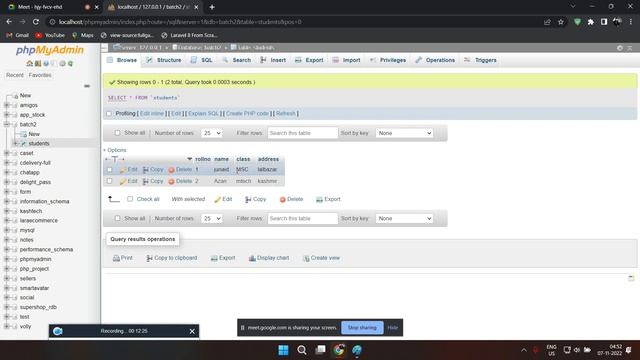Open the SQL tab
Viewport: 640px width, 360px height.
click(202, 60)
